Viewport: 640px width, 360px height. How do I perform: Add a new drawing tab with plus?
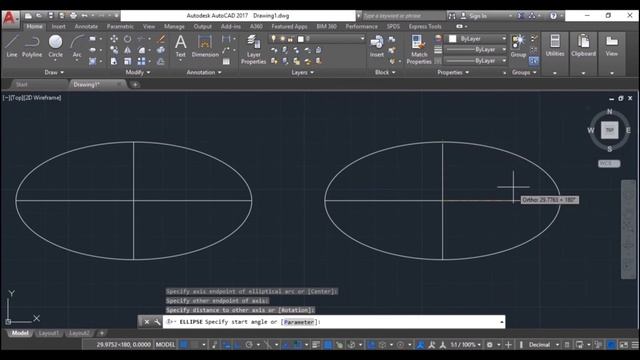(x=135, y=84)
